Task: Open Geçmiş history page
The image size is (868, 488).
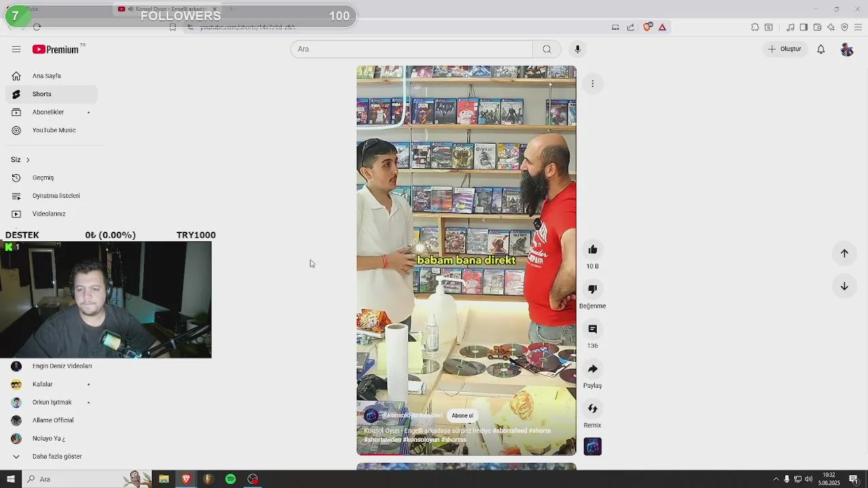Action: coord(52,178)
